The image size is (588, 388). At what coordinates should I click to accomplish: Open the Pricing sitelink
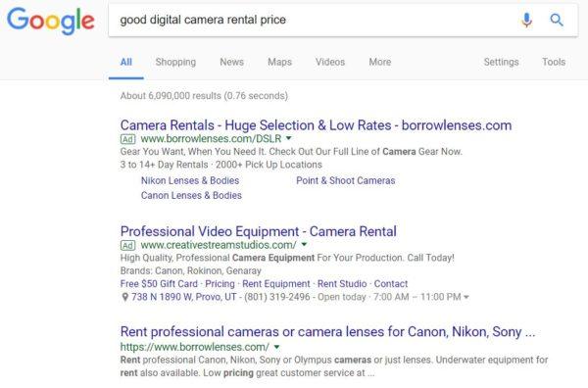tap(220, 284)
